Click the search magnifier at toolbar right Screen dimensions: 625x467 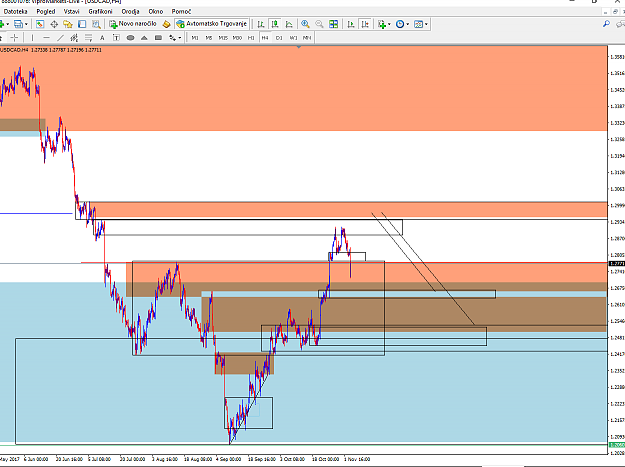[x=606, y=24]
